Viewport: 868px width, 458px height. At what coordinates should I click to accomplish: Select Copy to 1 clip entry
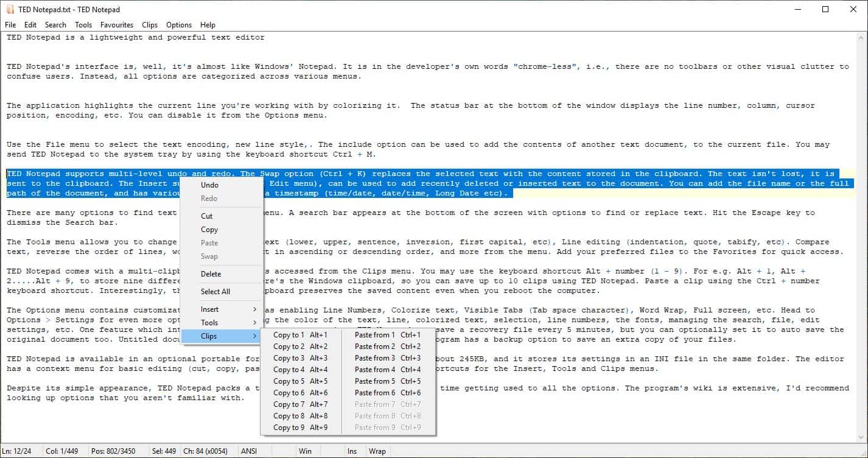(301, 335)
